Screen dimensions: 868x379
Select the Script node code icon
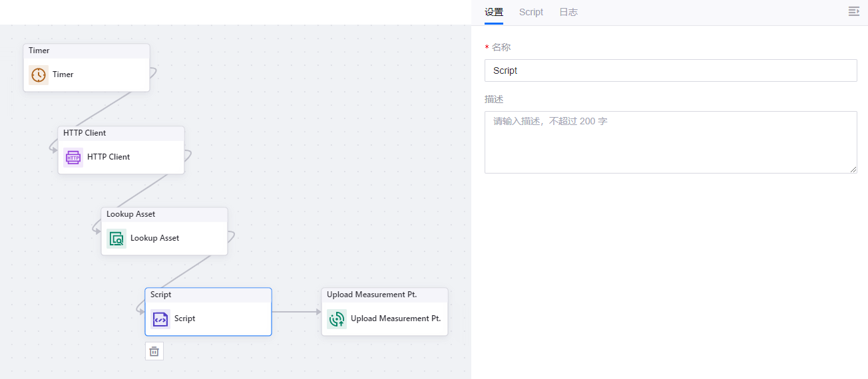pyautogui.click(x=160, y=319)
